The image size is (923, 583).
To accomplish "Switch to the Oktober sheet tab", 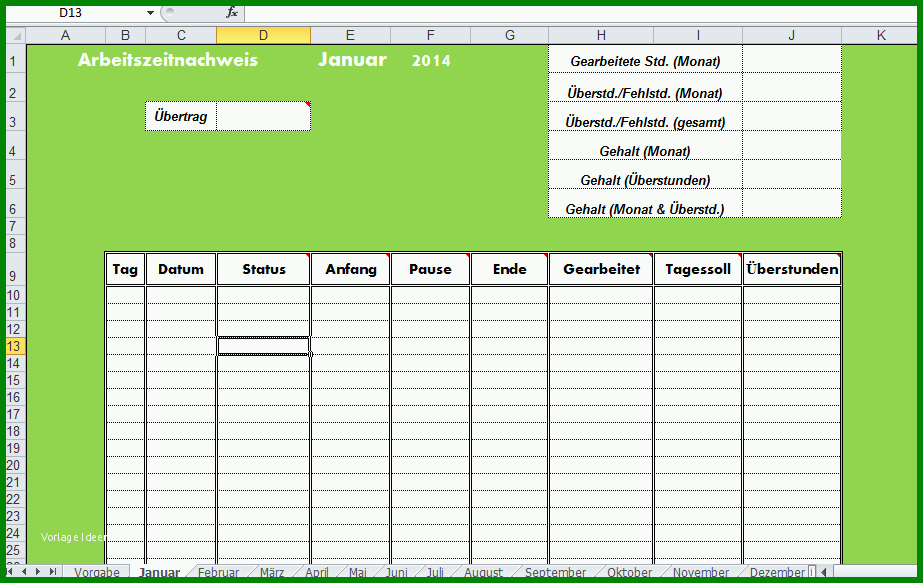I will 629,572.
